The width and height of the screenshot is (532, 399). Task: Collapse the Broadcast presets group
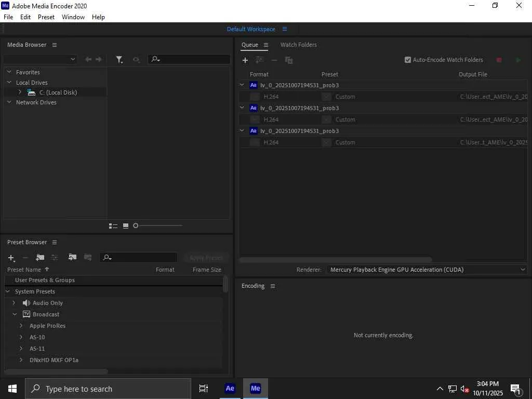pyautogui.click(x=15, y=314)
